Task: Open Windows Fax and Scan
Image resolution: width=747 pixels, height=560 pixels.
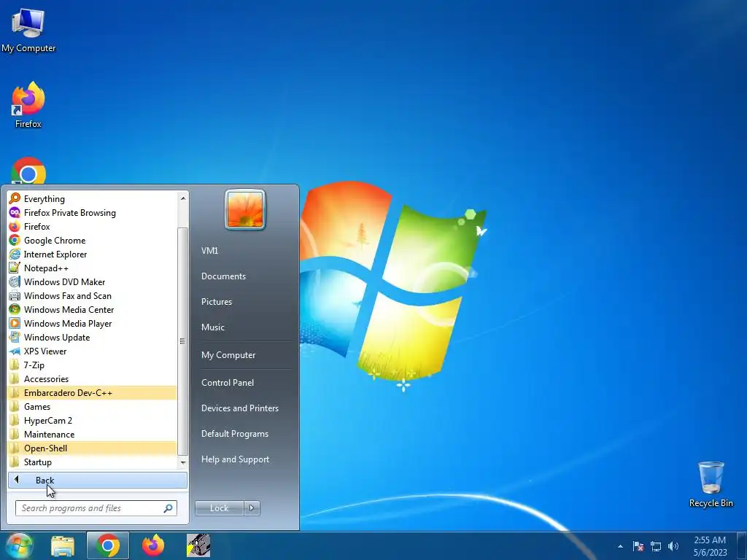Action: click(x=92, y=295)
